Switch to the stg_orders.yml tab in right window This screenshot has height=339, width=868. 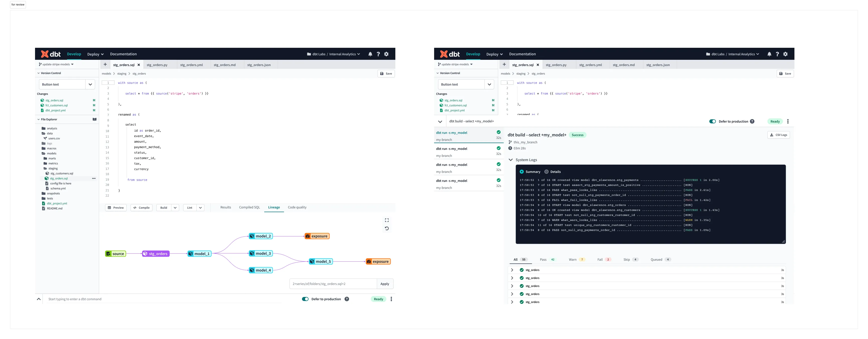pos(590,65)
